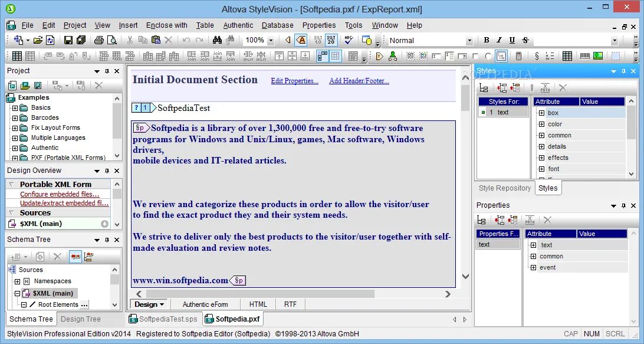
Task: Toggle the show markup 'A' tag button
Action: coord(301,40)
